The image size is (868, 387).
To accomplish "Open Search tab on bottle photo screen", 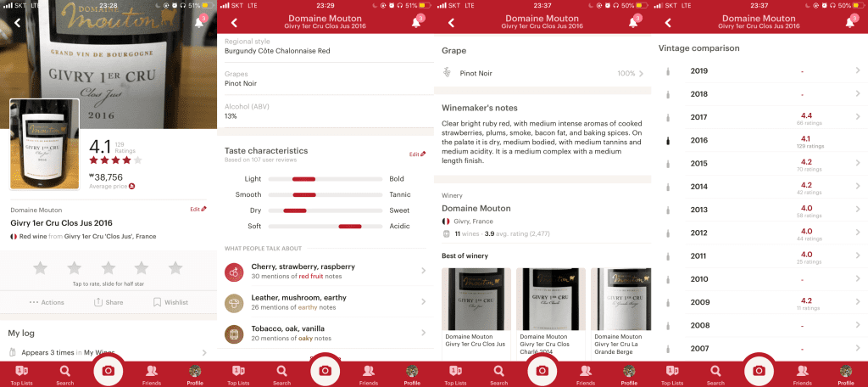I will coord(64,375).
